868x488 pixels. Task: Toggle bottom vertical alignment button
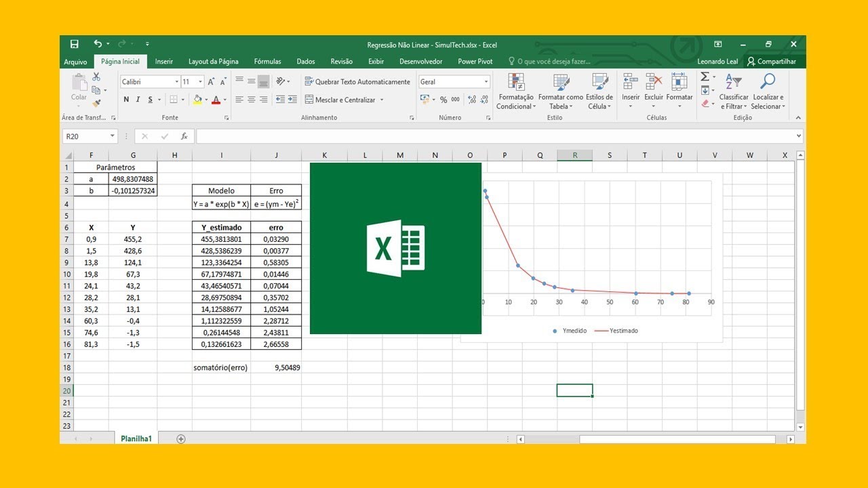264,81
